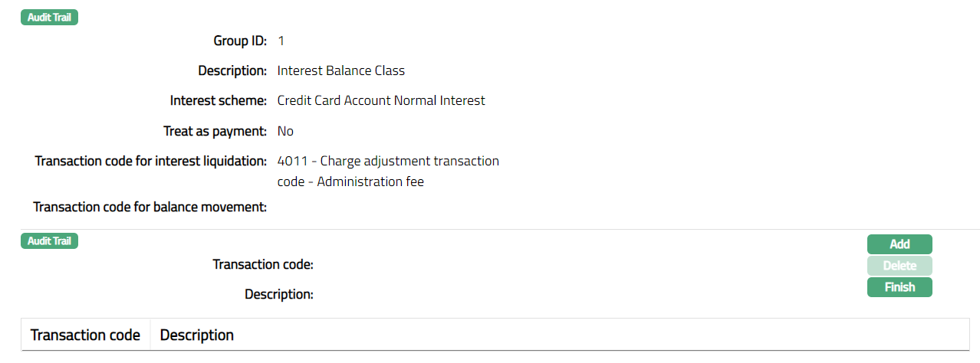Click the greyed-out Delete button
Viewport: 980px width, 363px height.
tap(899, 266)
